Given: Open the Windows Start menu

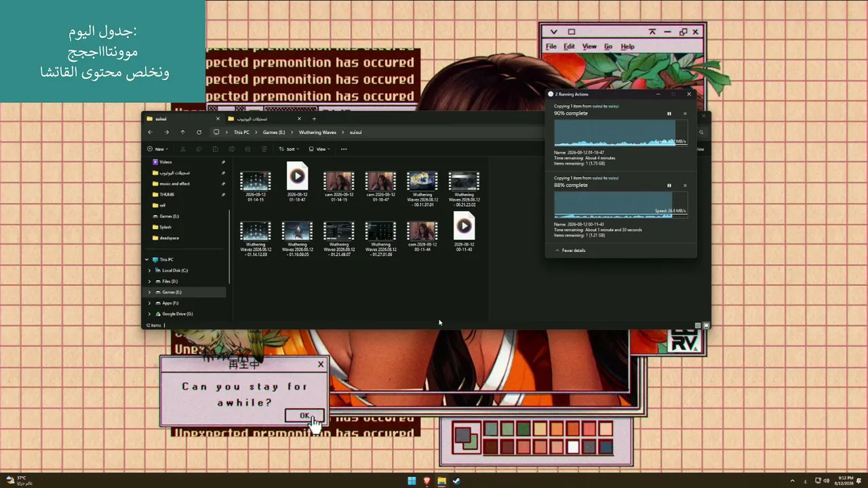Looking at the screenshot, I should click(x=412, y=481).
